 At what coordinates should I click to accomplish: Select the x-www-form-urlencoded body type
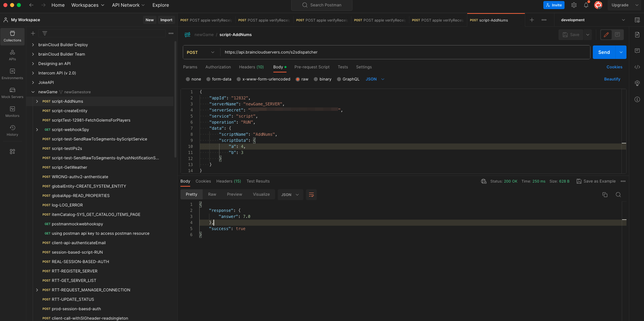coord(239,79)
